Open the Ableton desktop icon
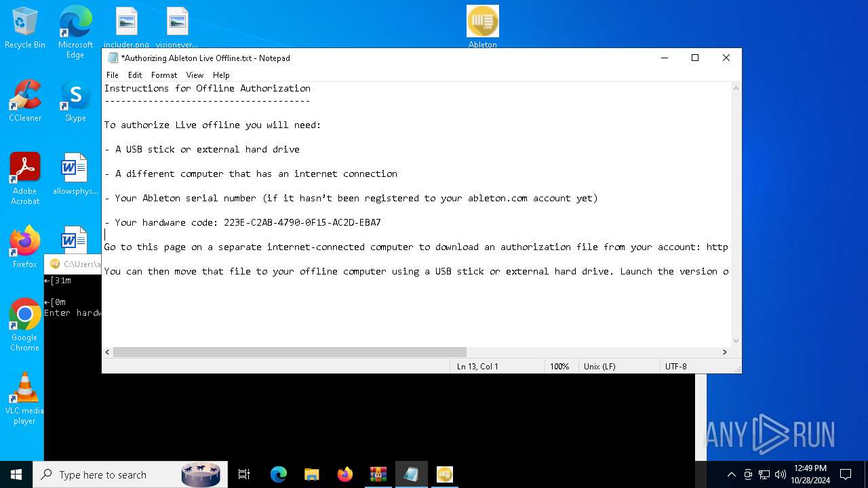 coord(483,27)
